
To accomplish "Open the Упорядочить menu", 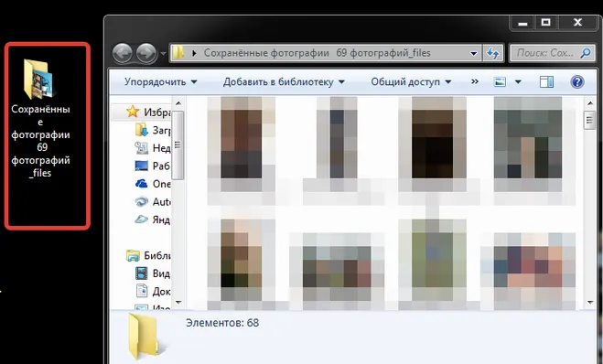I will (x=161, y=81).
